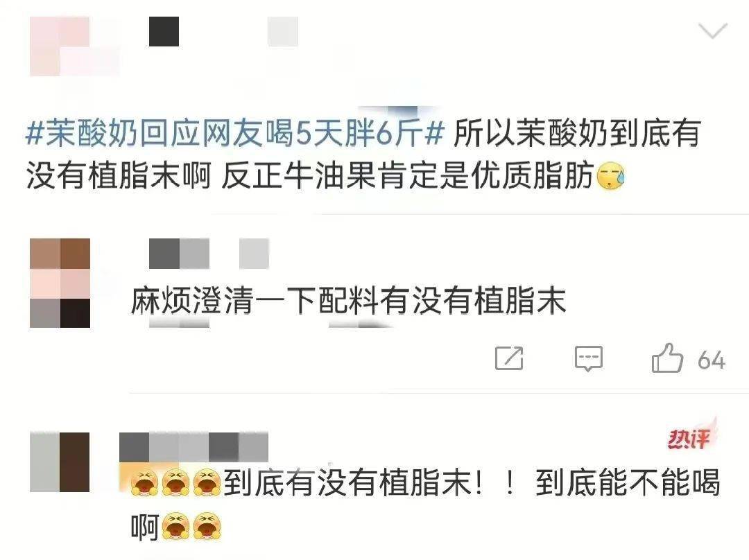Tap the sweat emoji after 优质脂肪
The image size is (749, 560).
[x=612, y=176]
